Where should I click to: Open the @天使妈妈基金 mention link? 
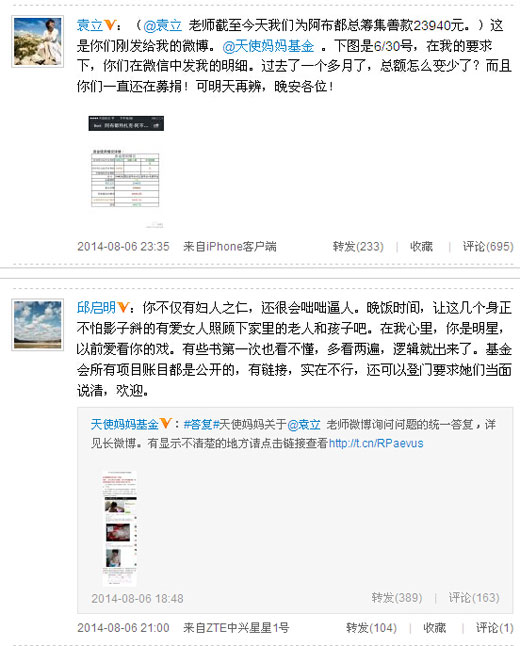pos(268,46)
